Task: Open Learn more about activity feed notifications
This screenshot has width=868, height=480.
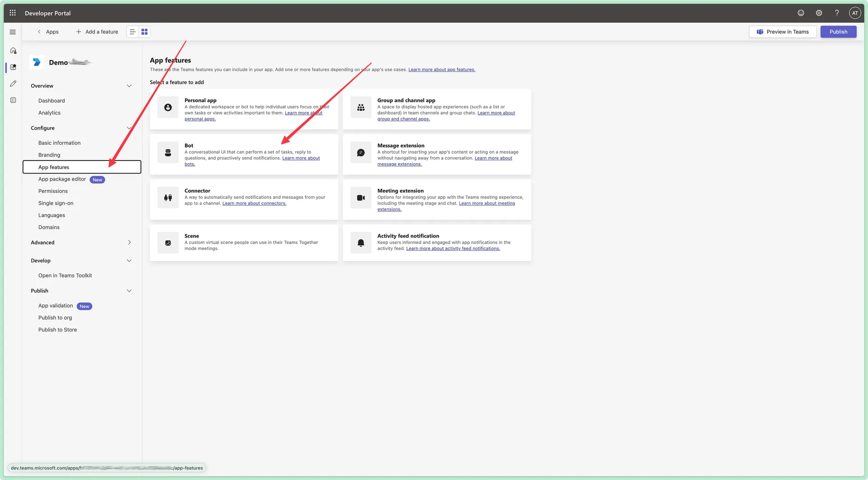Action: pos(453,249)
